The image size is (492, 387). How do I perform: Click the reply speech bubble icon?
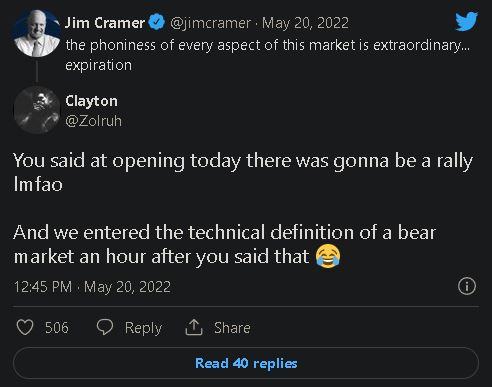[x=105, y=327]
